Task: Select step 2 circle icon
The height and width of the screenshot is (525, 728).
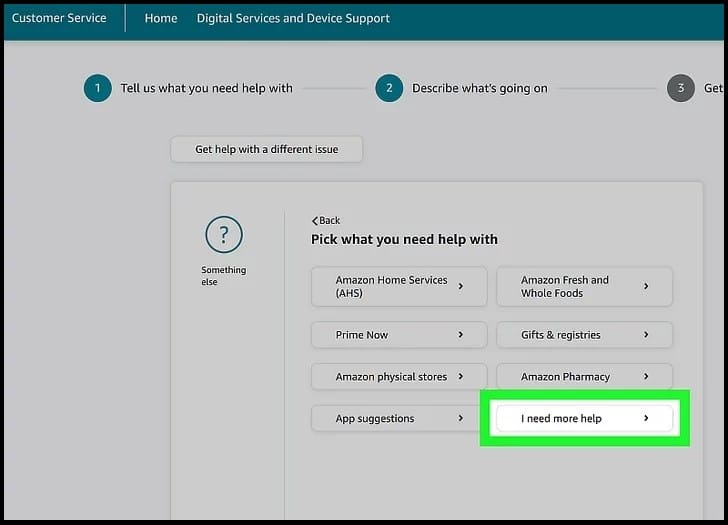Action: click(389, 88)
